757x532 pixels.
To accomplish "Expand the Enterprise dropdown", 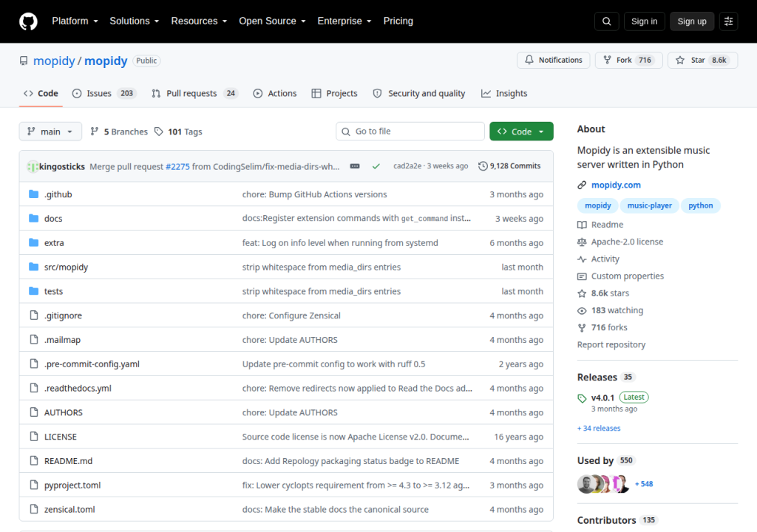I will [x=344, y=21].
